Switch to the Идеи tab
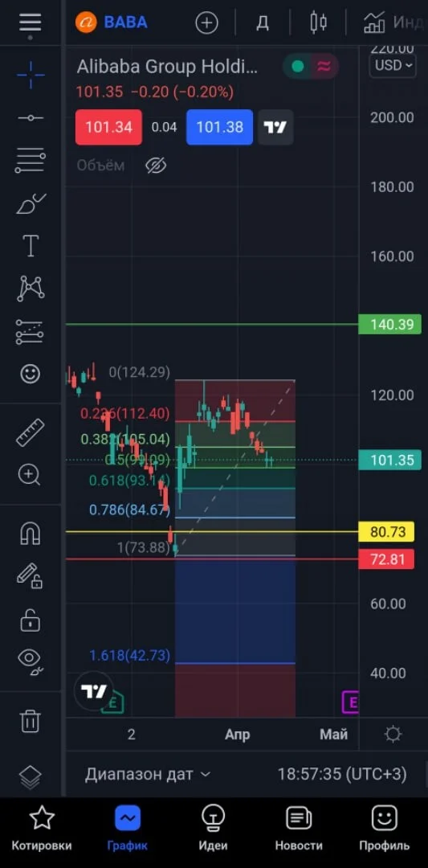 coord(213,829)
